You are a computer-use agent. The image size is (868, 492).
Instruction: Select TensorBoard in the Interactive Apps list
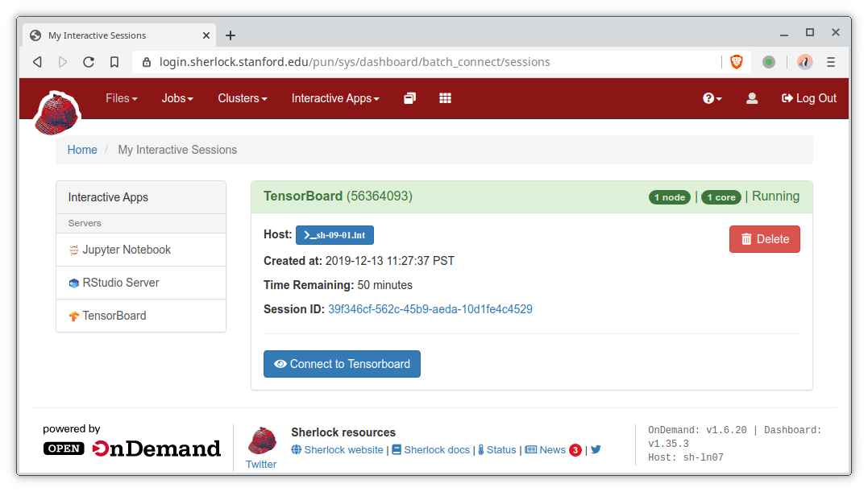[x=141, y=316]
